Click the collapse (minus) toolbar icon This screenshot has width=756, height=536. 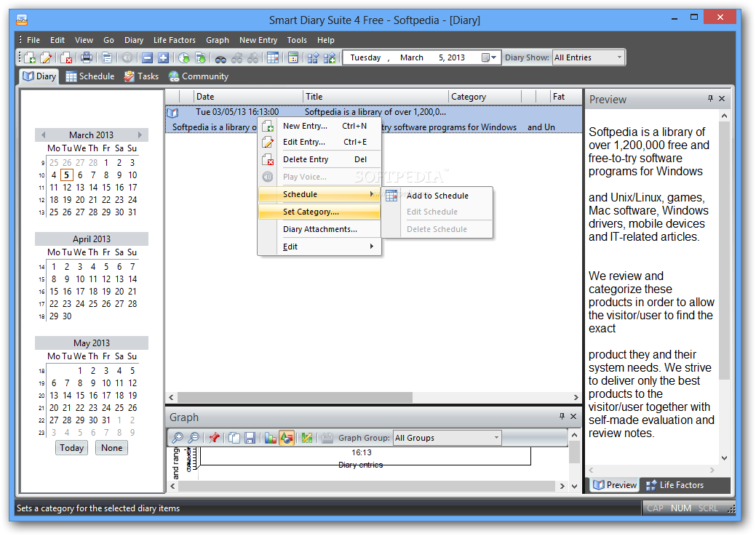coord(148,58)
